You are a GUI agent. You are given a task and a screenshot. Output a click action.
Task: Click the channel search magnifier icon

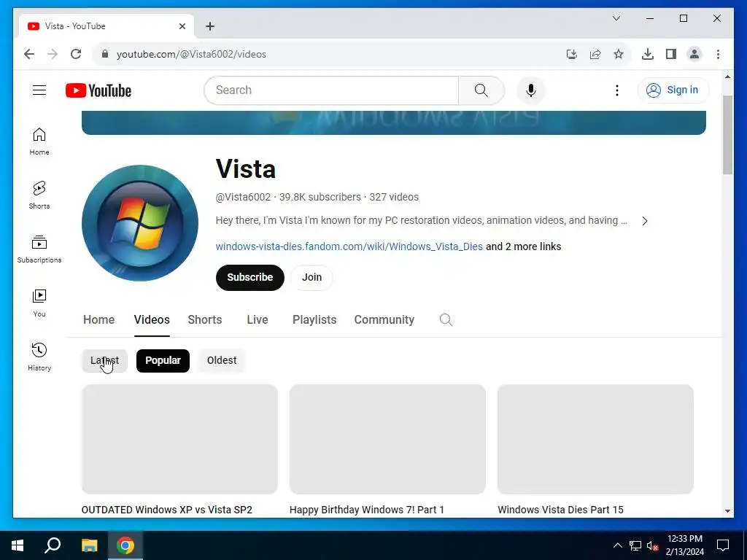[x=446, y=319]
